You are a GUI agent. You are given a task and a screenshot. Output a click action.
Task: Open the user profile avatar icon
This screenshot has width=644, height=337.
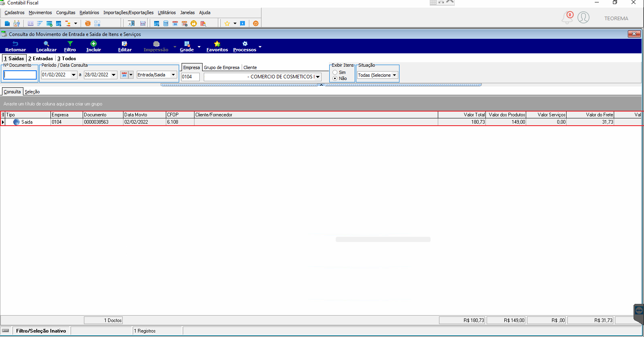coord(583,17)
